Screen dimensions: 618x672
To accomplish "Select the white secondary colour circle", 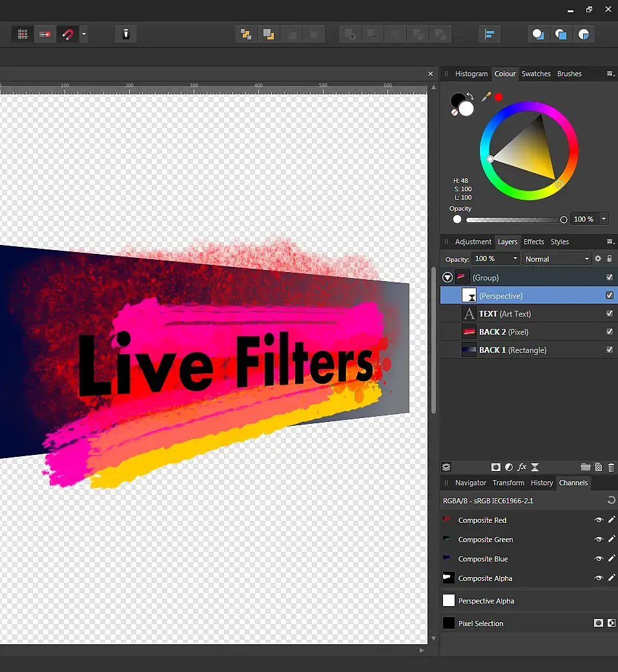I will [466, 109].
